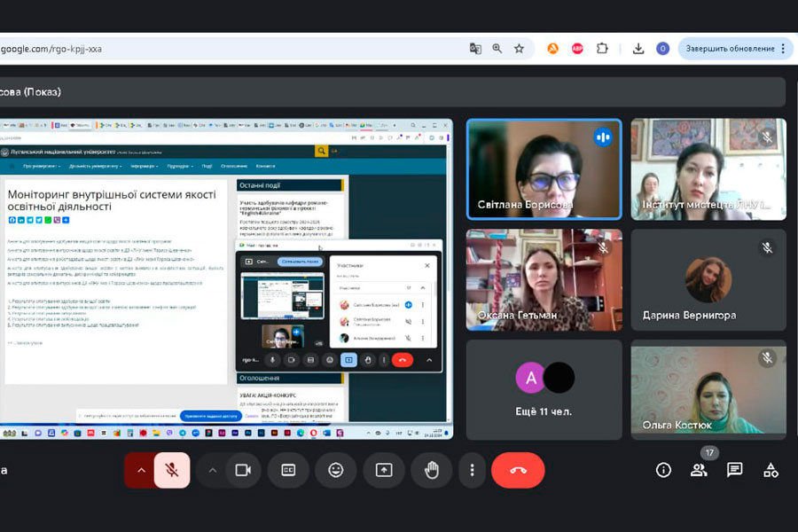The image size is (798, 532).
Task: Click the raise hand icon in nested Meet window
Action: (368, 360)
